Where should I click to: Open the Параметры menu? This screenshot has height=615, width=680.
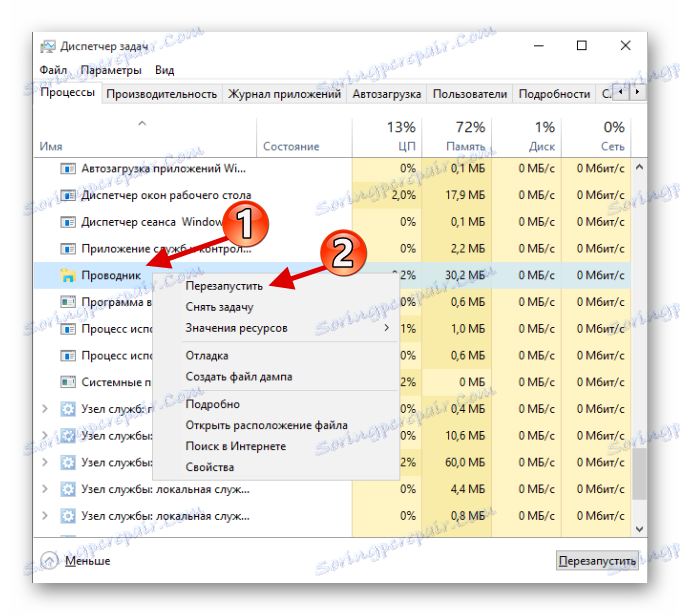111,70
